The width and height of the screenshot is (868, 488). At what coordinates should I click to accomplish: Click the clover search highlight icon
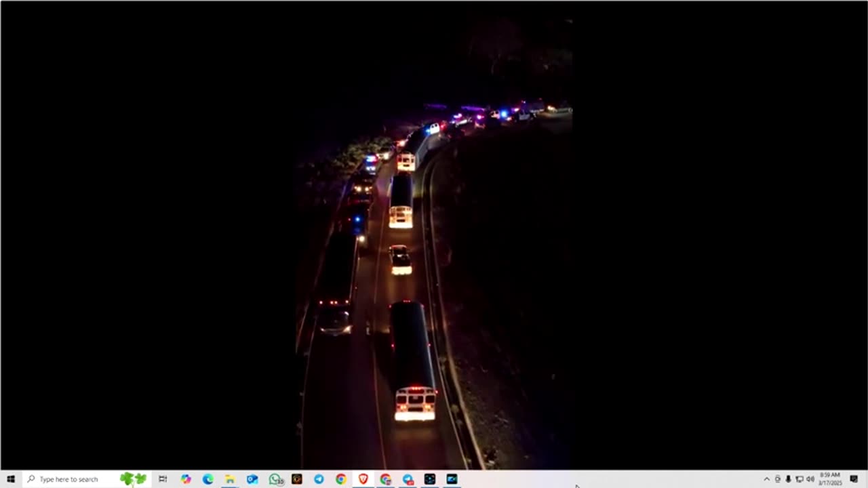click(133, 479)
